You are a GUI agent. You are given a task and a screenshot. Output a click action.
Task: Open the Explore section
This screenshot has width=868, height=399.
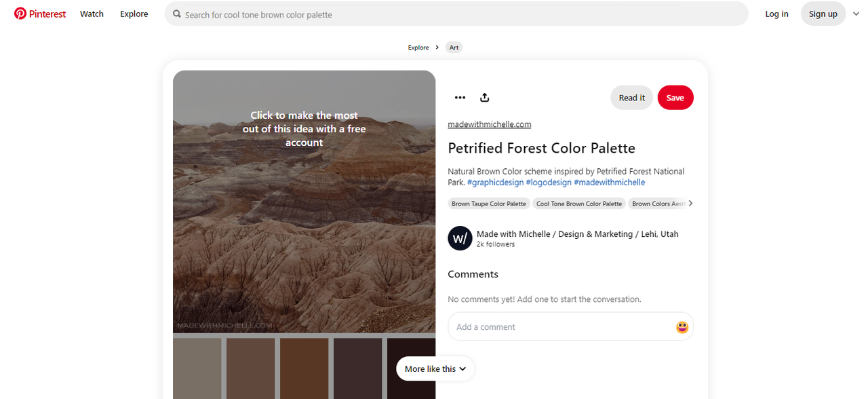tap(134, 14)
